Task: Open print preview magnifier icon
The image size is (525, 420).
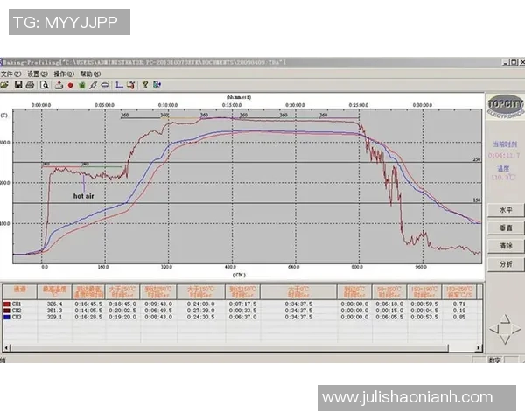Action: coord(45,85)
